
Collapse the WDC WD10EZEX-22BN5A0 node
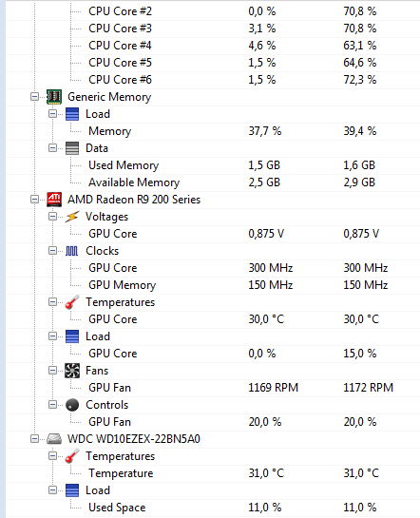coord(34,439)
